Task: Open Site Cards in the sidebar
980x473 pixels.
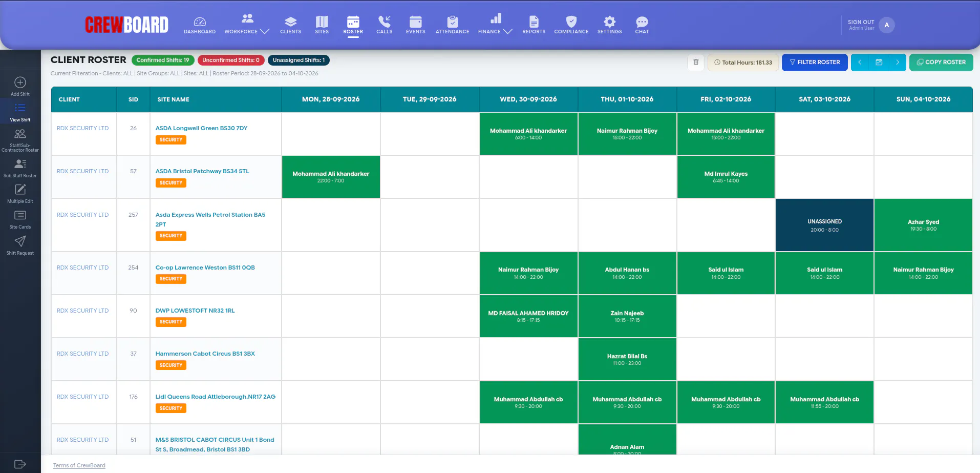Action: pos(20,219)
